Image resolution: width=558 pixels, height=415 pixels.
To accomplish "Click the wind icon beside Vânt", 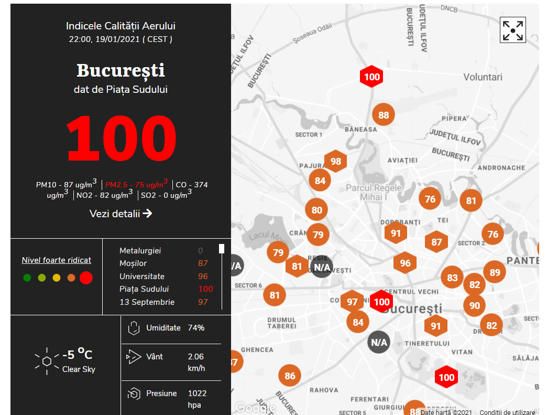I will coord(133,357).
